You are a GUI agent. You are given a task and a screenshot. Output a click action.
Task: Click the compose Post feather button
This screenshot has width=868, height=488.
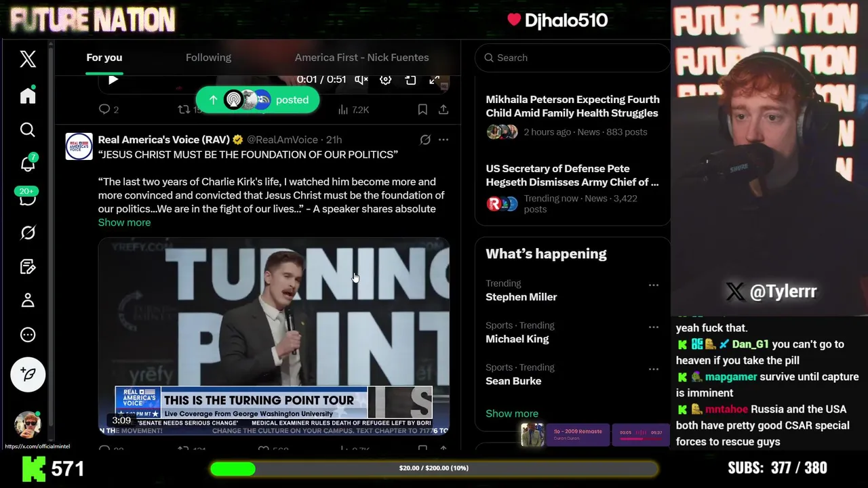coord(28,374)
